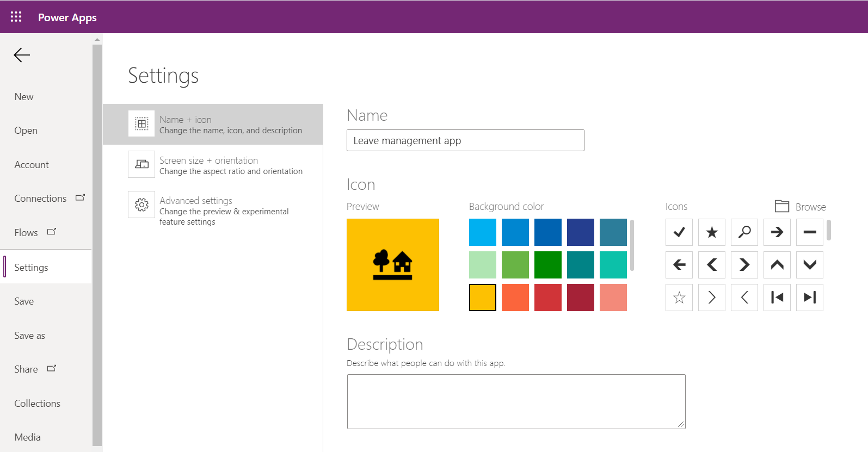The image size is (868, 452).
Task: Select the skip-to-end icon
Action: 809,298
